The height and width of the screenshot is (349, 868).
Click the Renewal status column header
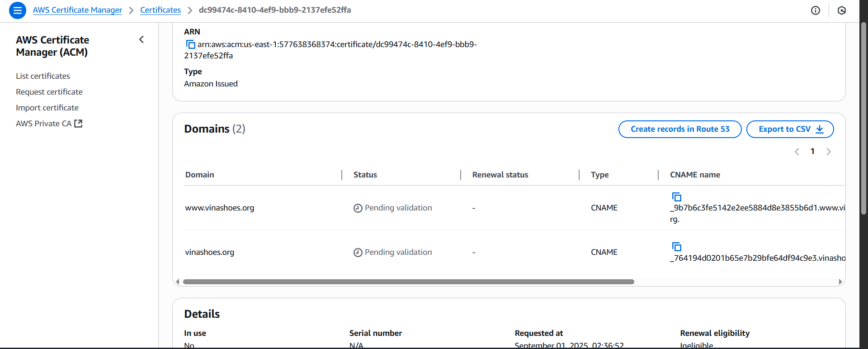pyautogui.click(x=500, y=175)
